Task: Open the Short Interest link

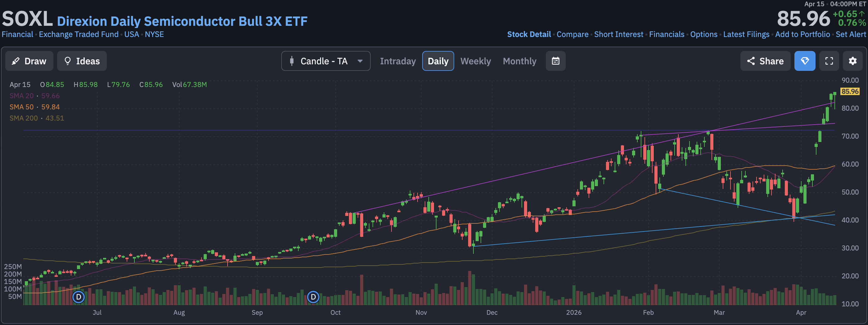Action: (x=619, y=34)
